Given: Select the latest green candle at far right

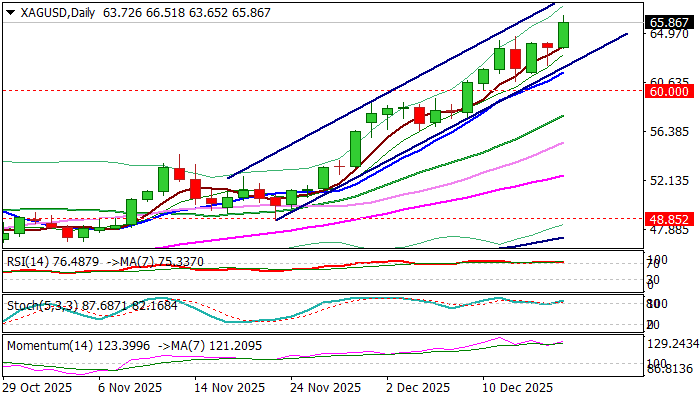Looking at the screenshot, I should [563, 35].
